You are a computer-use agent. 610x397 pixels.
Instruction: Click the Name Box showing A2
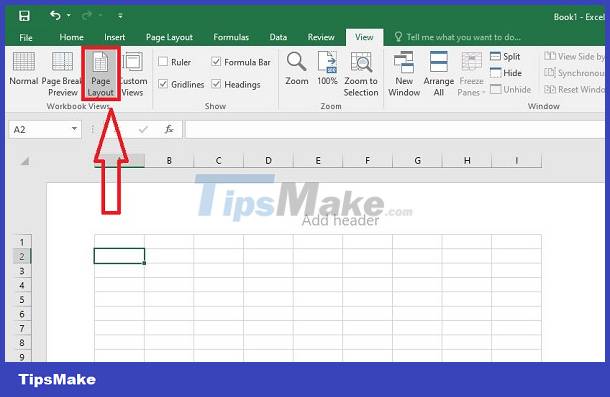(x=39, y=129)
